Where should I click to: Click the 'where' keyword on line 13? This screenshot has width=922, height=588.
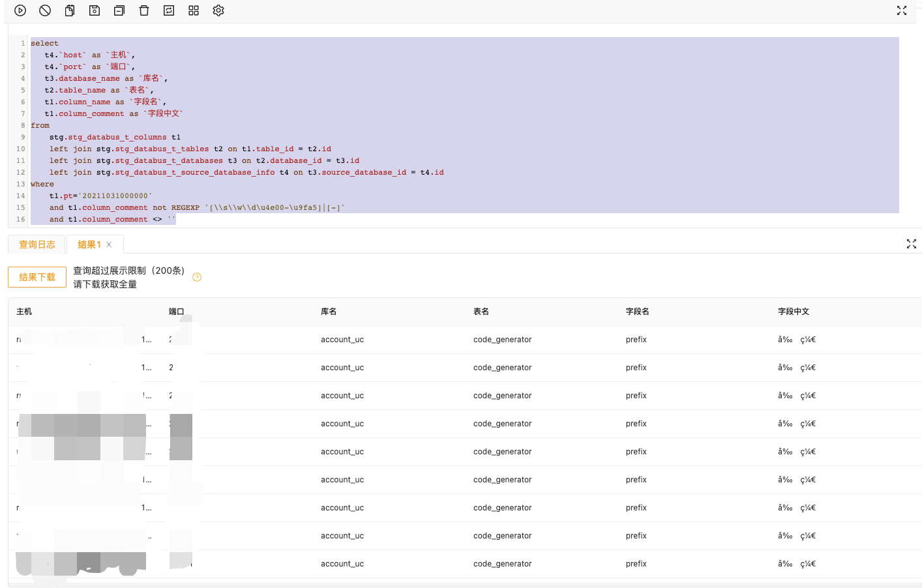(42, 184)
